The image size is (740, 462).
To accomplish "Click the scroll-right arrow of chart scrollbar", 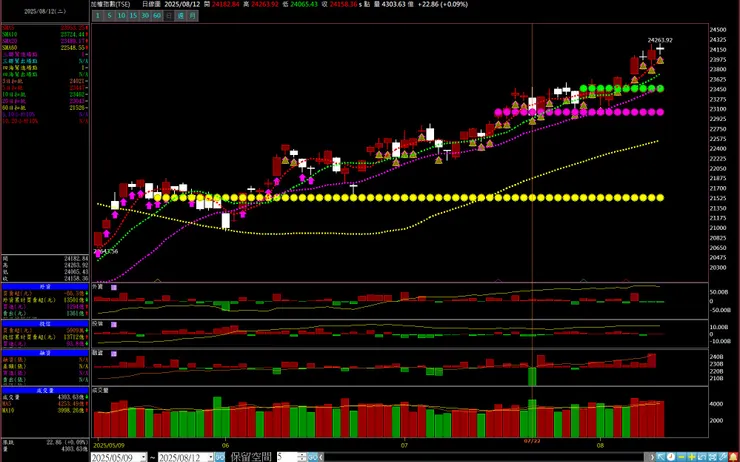I will pos(652,457).
